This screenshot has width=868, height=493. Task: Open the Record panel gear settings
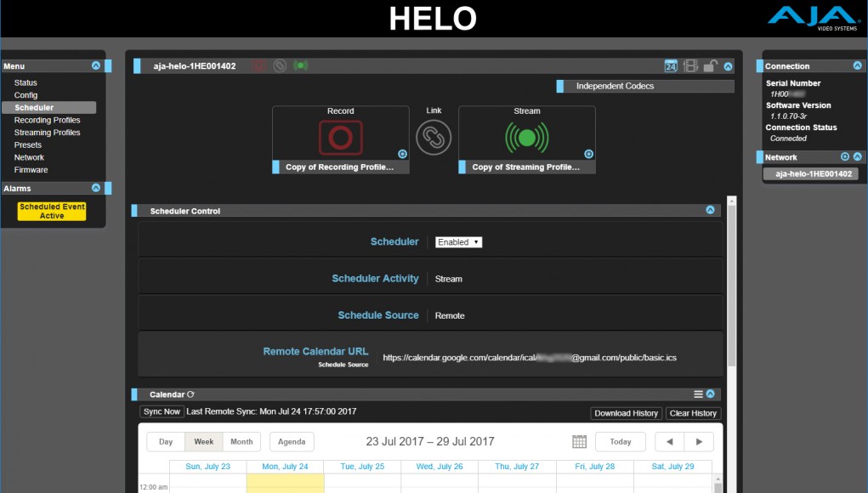(402, 154)
